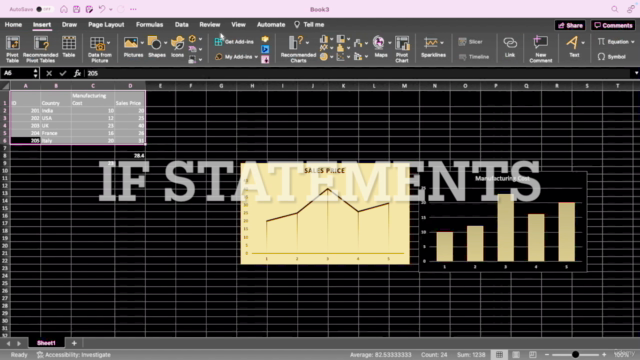This screenshot has height=360, width=640.
Task: Click the Share button
Action: click(x=570, y=25)
